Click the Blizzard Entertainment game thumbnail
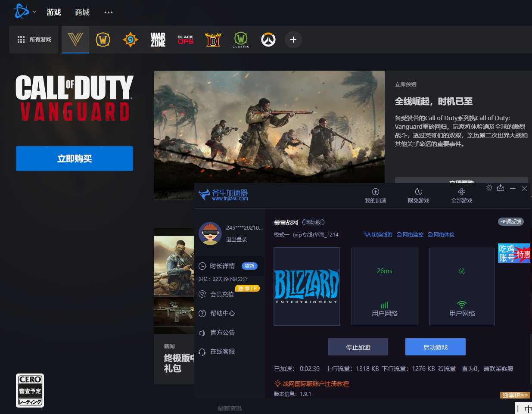This screenshot has width=532, height=414. [x=307, y=286]
